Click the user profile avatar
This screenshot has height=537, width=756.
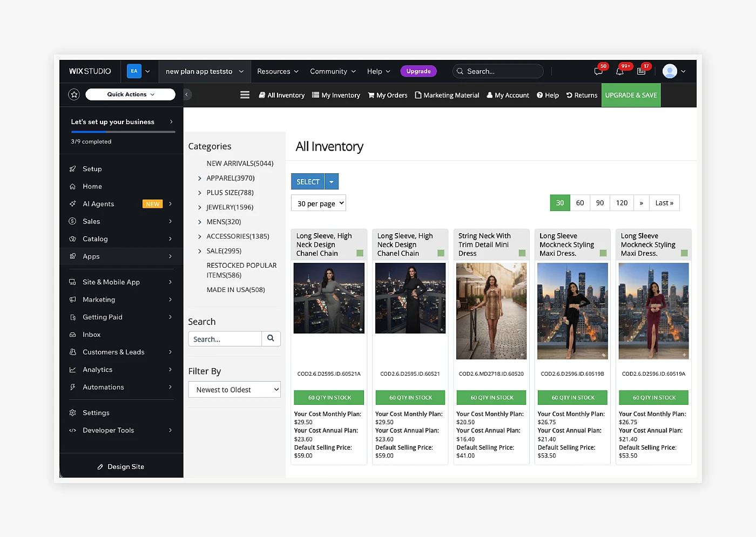(x=670, y=71)
